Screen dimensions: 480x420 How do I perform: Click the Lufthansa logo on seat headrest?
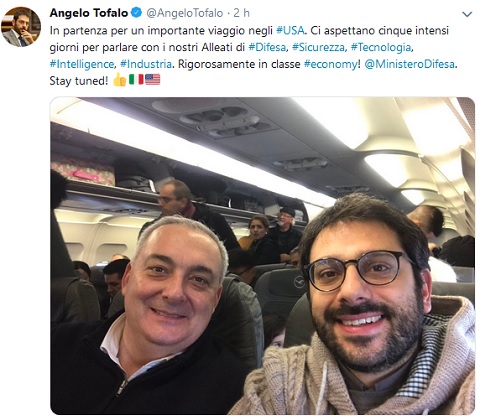(300, 282)
